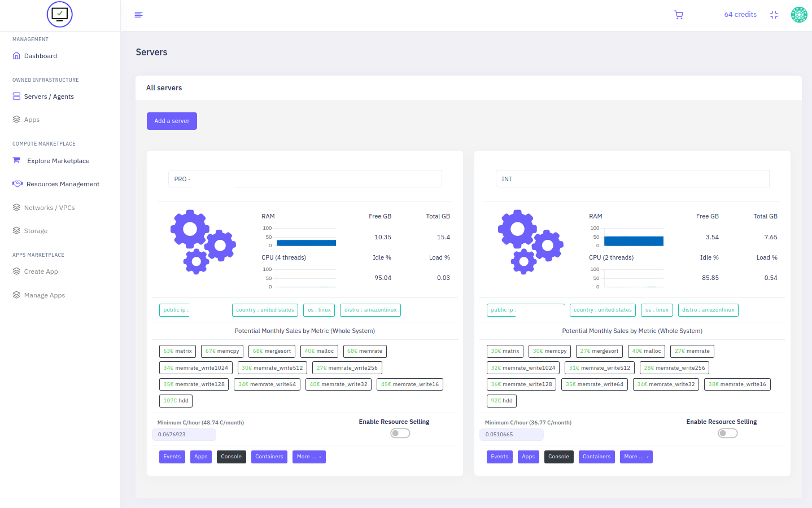Enable Resource Selling for INT server
This screenshot has height=508, width=812.
tap(727, 433)
